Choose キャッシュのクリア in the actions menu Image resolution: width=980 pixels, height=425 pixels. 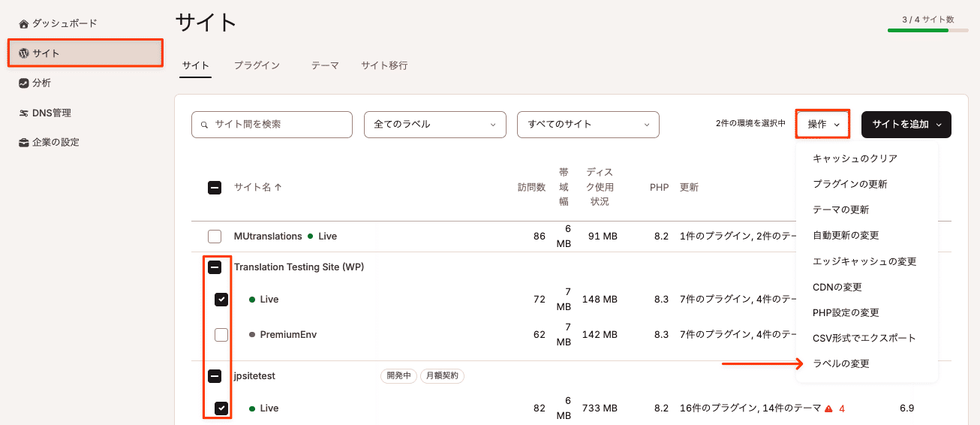pos(855,158)
